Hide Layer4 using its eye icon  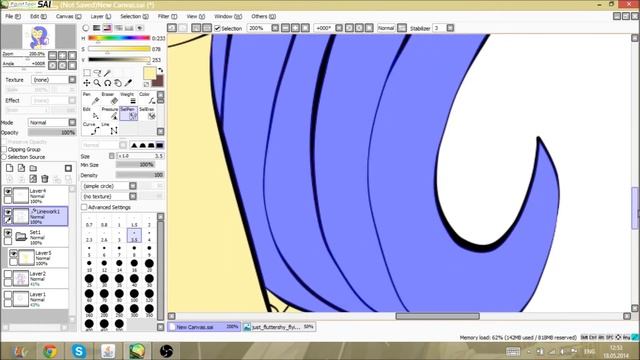tap(8, 191)
